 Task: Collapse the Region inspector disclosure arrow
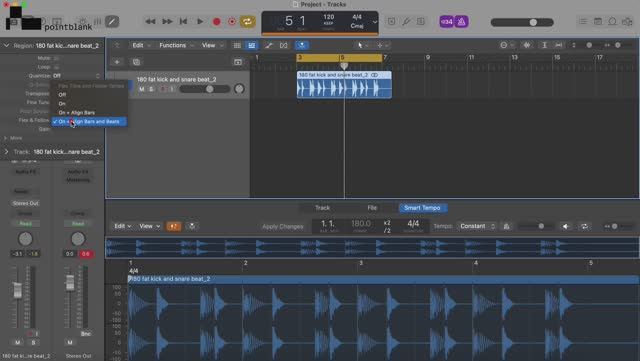[7, 46]
